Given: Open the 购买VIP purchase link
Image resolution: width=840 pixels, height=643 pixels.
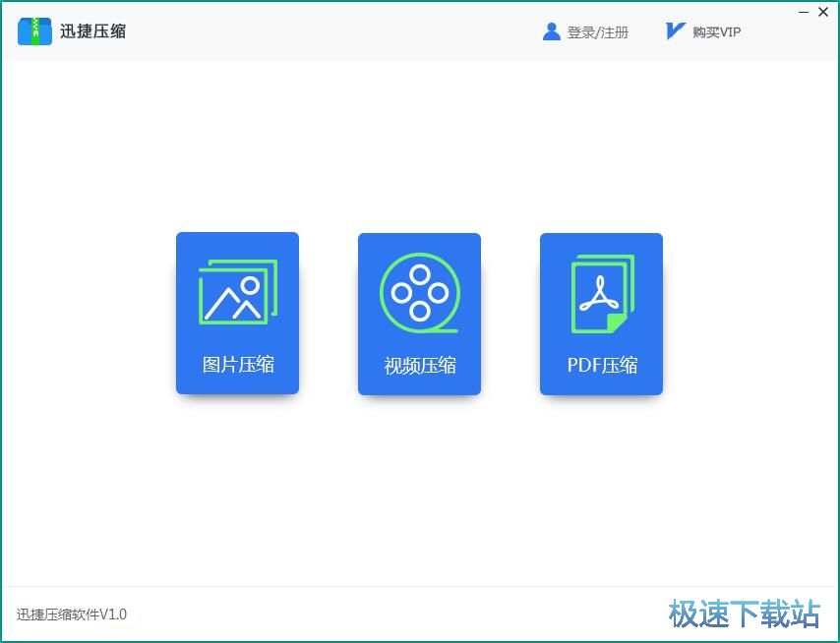Looking at the screenshot, I should 716,32.
